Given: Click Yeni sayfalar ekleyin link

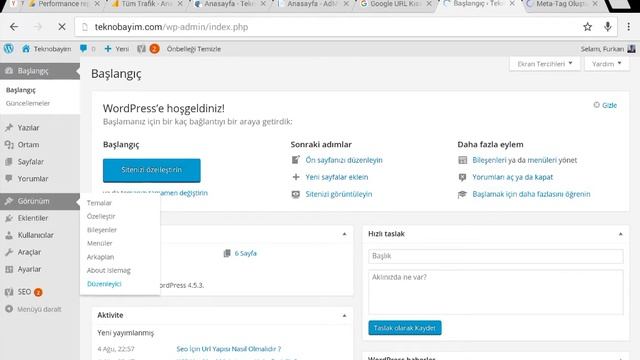Looking at the screenshot, I should click(x=337, y=177).
